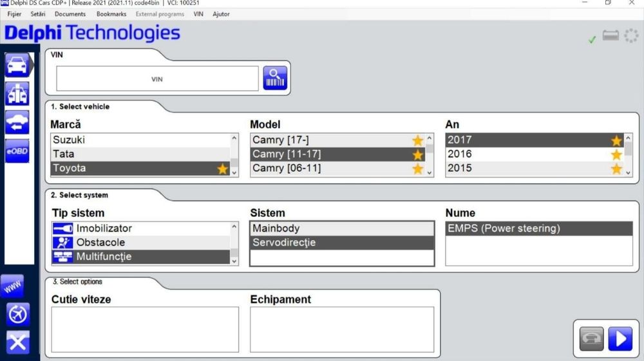Select Tata in Marcă list
The height and width of the screenshot is (361, 644).
140,154
